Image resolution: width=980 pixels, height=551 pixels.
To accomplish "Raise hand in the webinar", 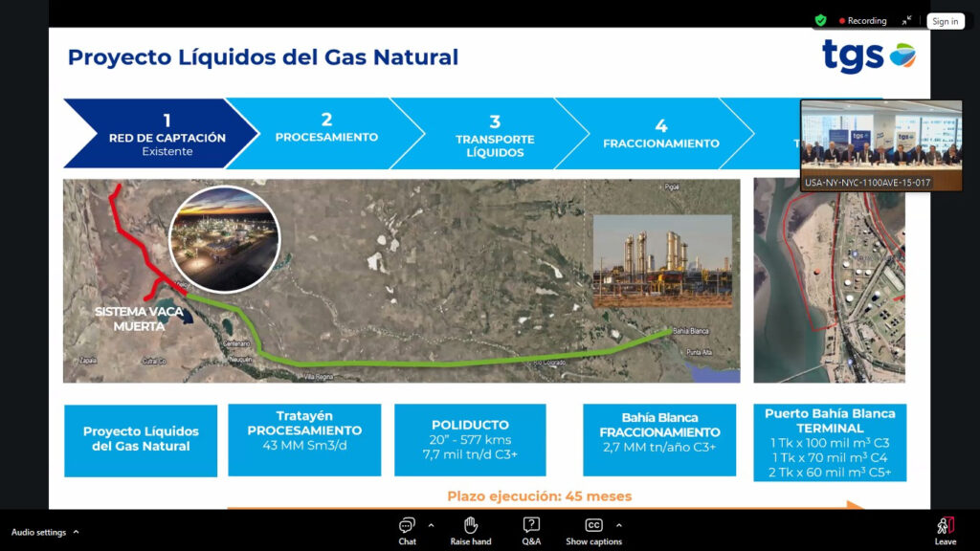I will (x=470, y=530).
